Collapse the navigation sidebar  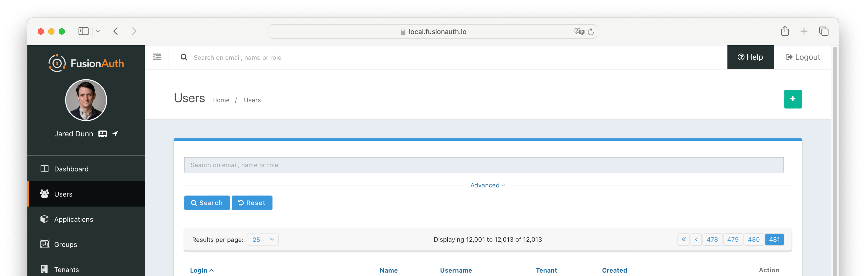pyautogui.click(x=156, y=57)
